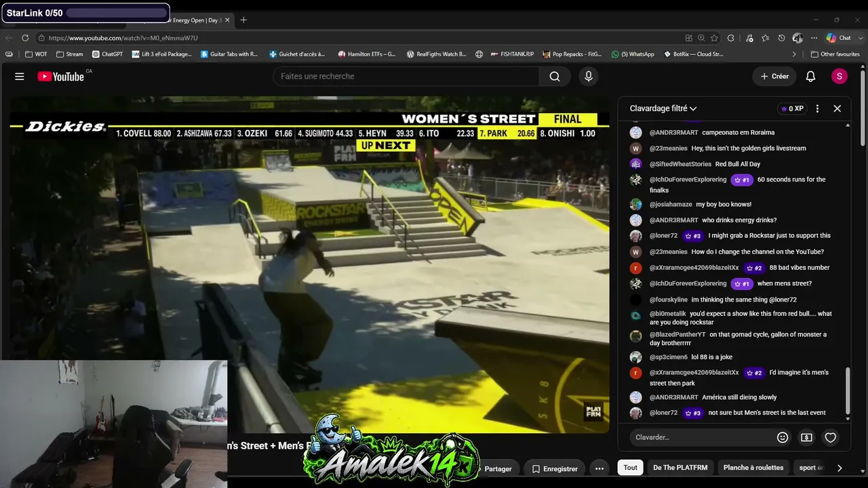View site information icon beside the URL
This screenshot has height=488, width=868.
(x=41, y=38)
